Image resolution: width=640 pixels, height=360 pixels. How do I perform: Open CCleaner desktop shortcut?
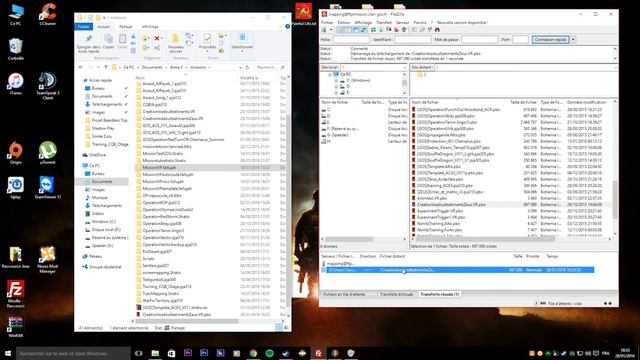pyautogui.click(x=47, y=14)
